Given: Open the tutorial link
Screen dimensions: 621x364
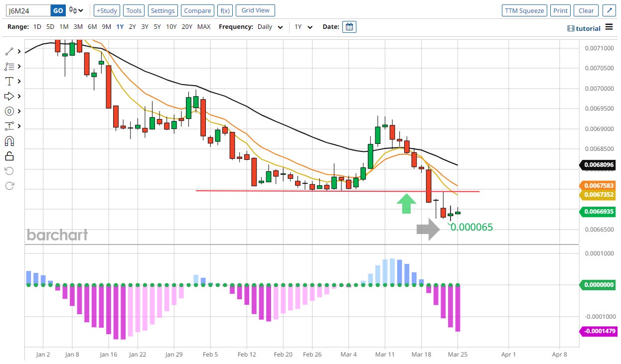Looking at the screenshot, I should click(584, 28).
